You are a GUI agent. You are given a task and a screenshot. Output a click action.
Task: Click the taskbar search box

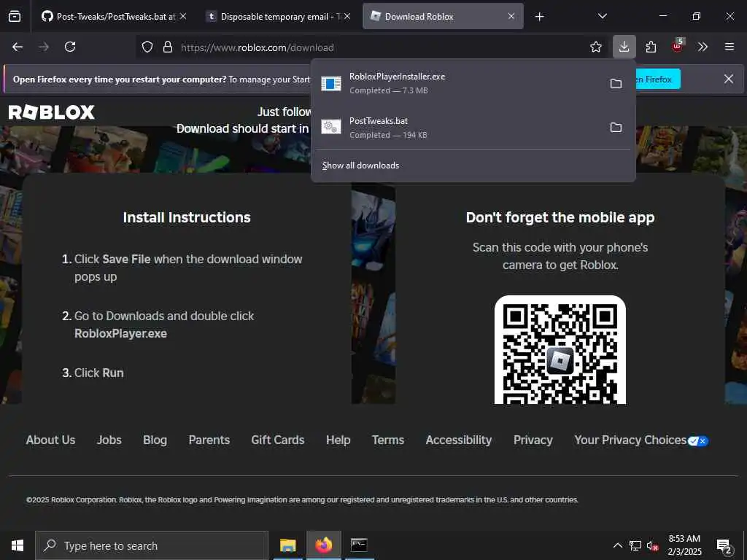[x=152, y=545]
